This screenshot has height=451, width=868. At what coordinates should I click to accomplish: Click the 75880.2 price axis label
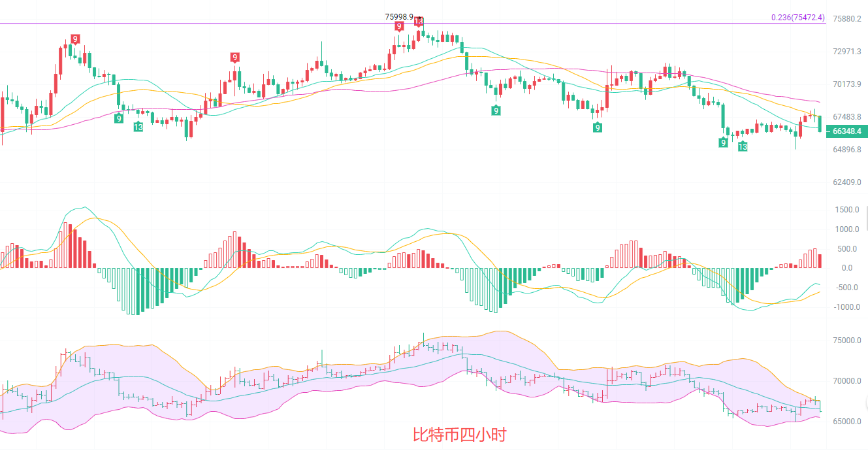846,18
